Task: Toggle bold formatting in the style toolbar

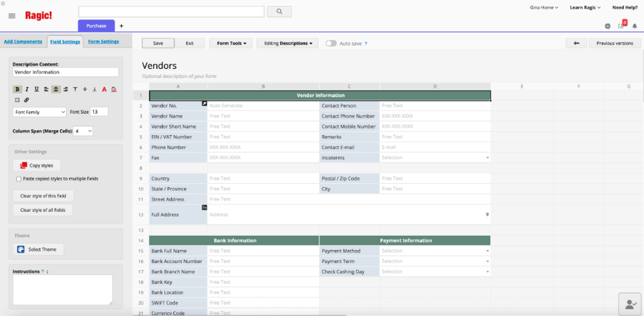Action: 17,89
